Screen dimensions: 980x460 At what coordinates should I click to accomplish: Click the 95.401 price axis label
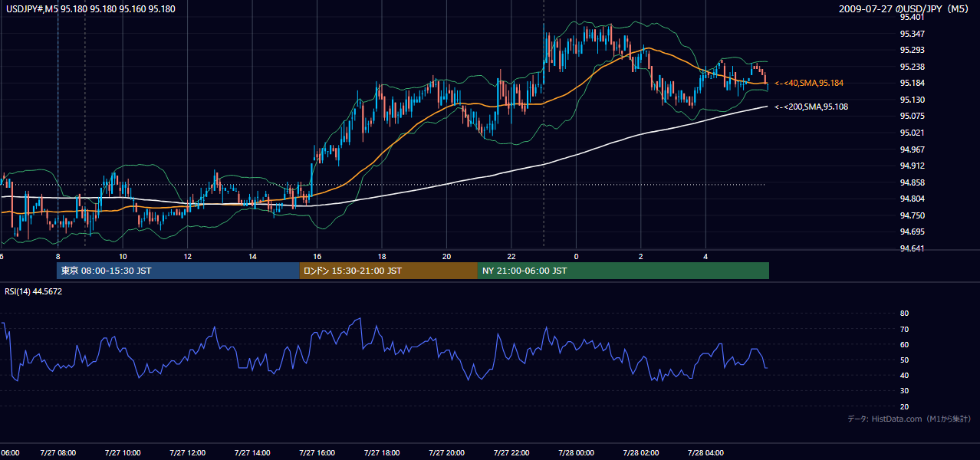(913, 17)
